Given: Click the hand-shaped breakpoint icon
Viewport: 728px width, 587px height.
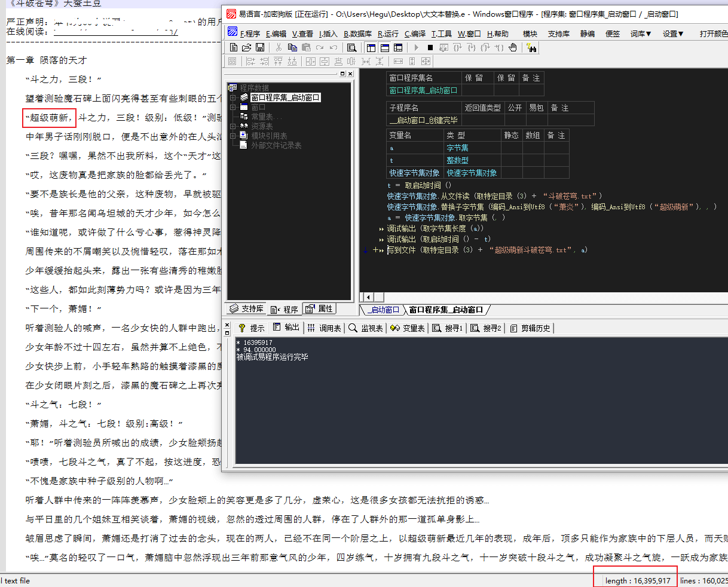Looking at the screenshot, I should 512,47.
